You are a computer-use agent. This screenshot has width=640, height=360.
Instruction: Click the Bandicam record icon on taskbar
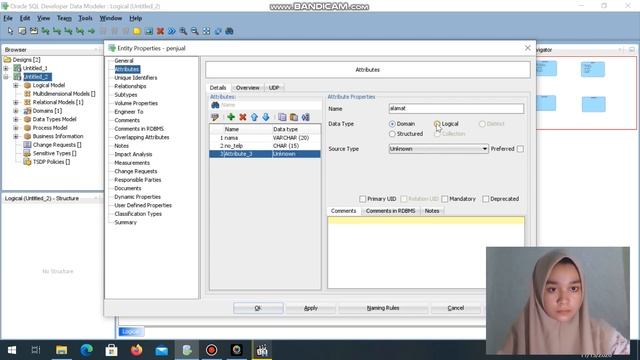211,350
